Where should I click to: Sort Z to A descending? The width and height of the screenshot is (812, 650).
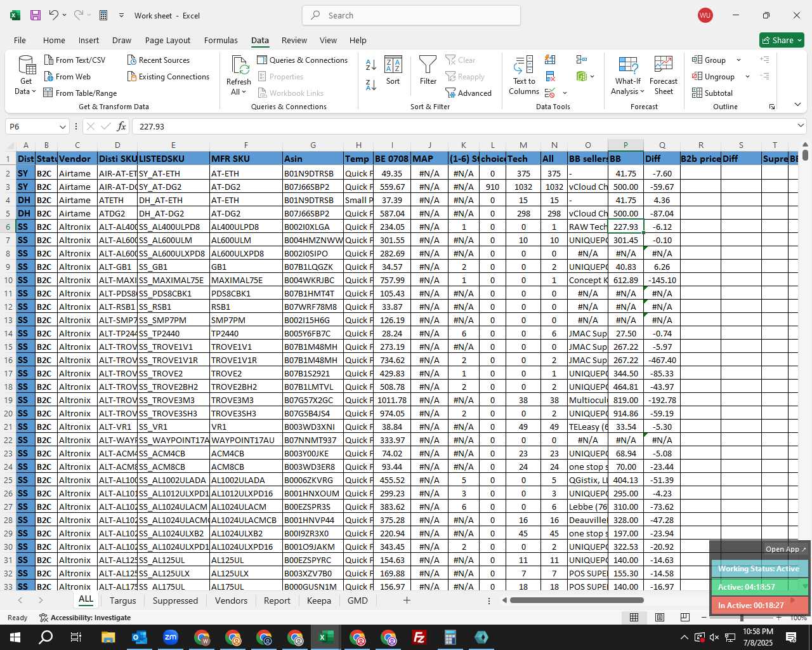371,84
